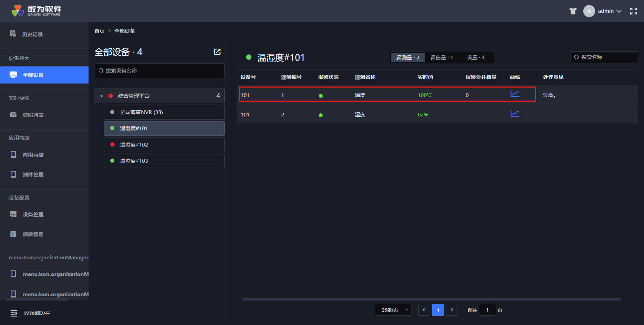Screen dimensions: 644x325
Task: Open 快照列表 in the sidebar
Action: click(x=44, y=115)
